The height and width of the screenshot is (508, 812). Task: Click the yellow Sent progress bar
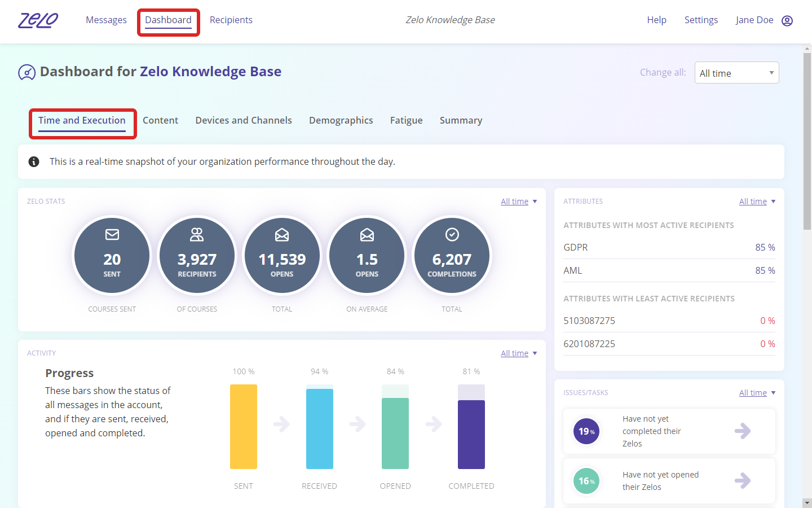[244, 427]
